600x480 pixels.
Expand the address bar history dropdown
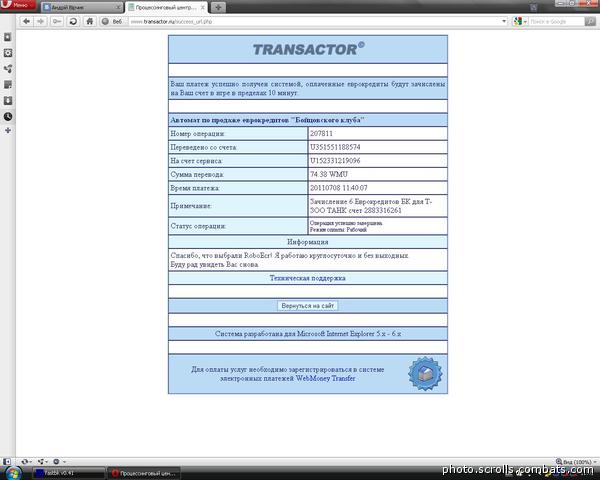(504, 21)
